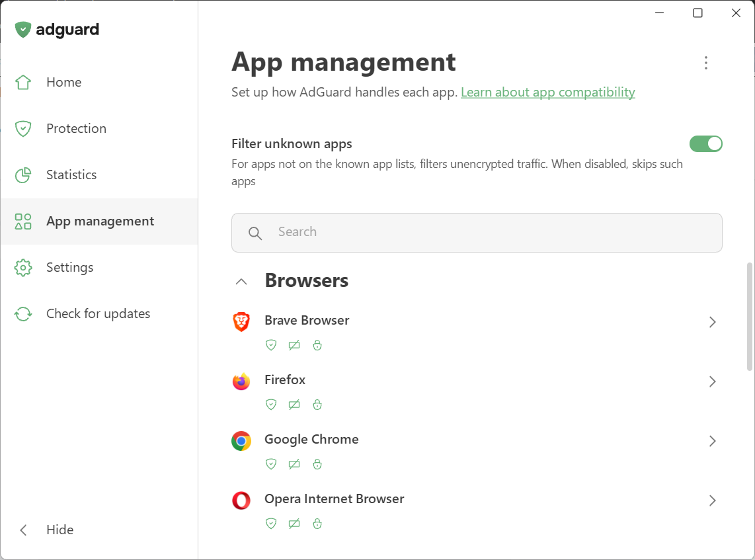Click the Google Chrome logo icon

coord(241,441)
